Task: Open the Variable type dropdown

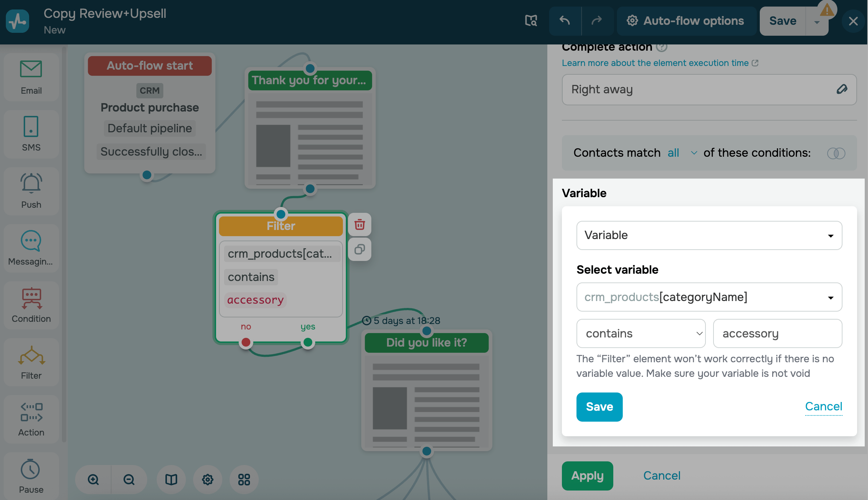Action: pyautogui.click(x=709, y=235)
